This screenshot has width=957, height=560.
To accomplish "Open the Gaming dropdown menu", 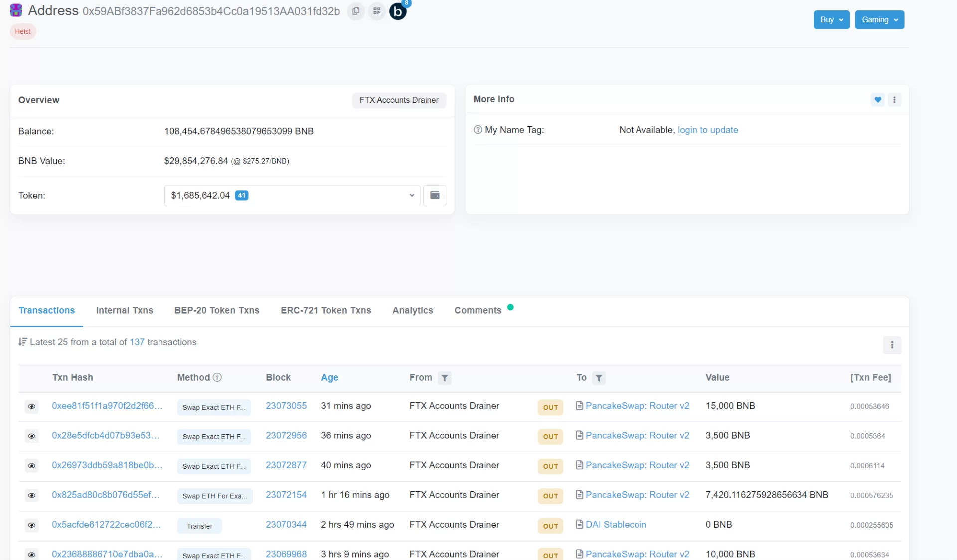I will click(x=879, y=20).
